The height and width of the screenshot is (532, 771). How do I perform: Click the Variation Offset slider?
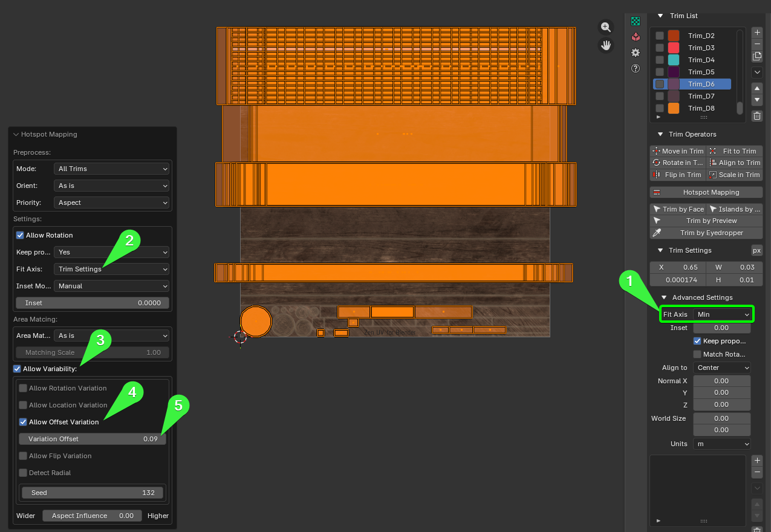pos(93,439)
